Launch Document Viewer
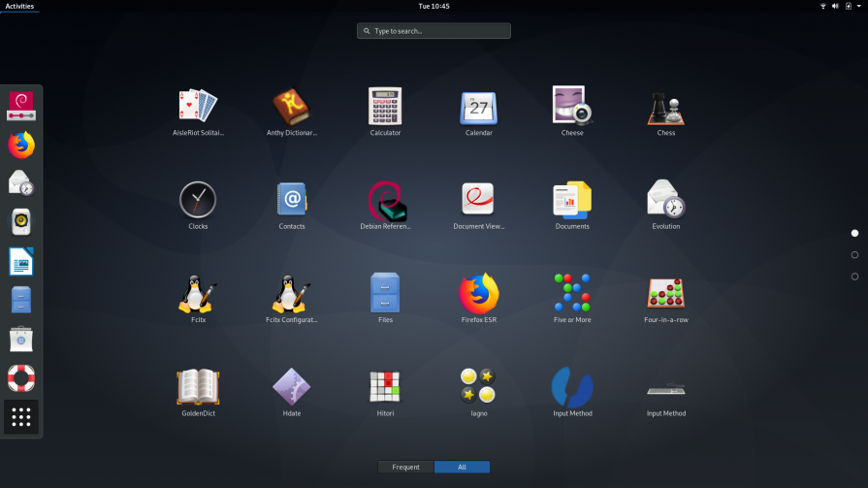868x488 pixels. (479, 205)
